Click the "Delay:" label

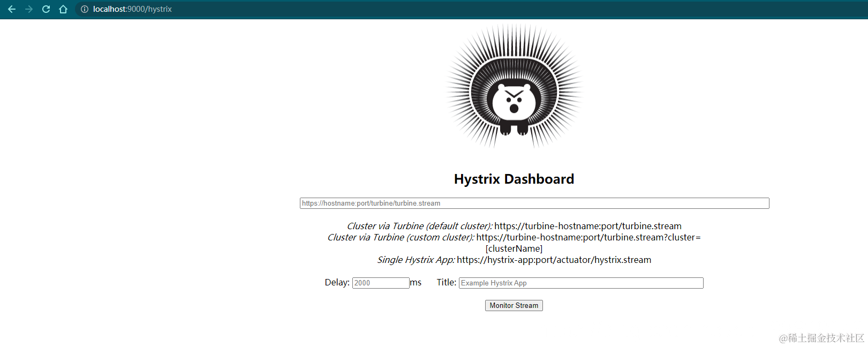tap(337, 282)
